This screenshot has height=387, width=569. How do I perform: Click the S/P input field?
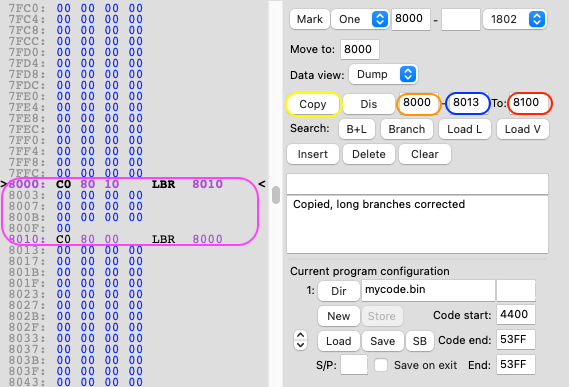pos(354,365)
